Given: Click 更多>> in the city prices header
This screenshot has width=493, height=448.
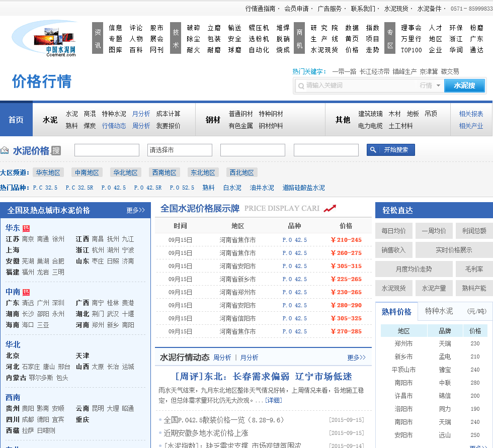Looking at the screenshot, I should 135,210.
